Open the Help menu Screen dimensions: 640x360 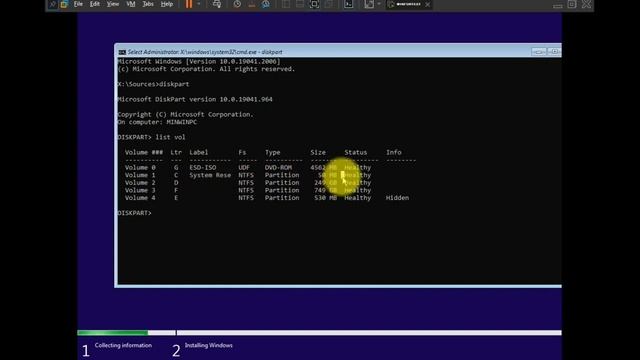pos(167,4)
